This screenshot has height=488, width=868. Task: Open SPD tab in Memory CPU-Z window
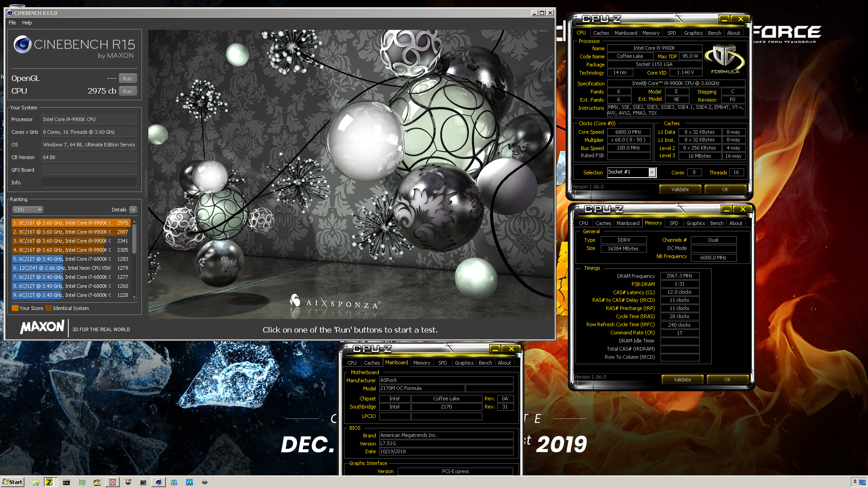(x=674, y=223)
